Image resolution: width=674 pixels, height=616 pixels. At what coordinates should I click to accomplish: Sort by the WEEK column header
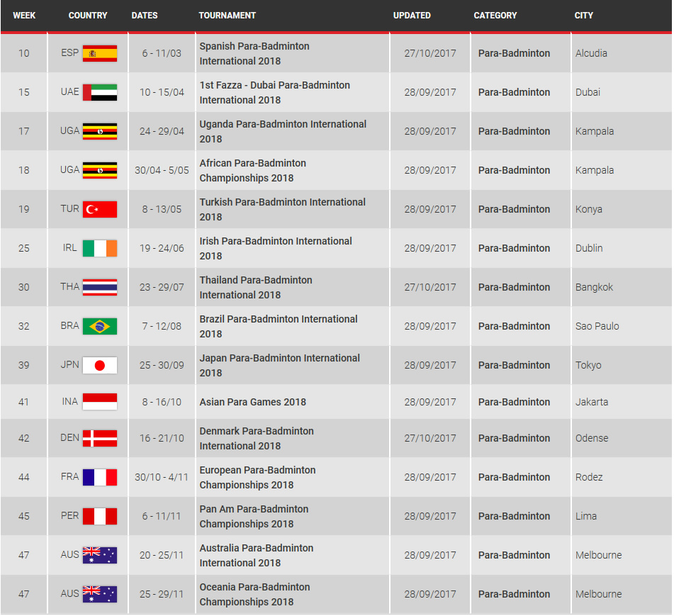(x=24, y=16)
